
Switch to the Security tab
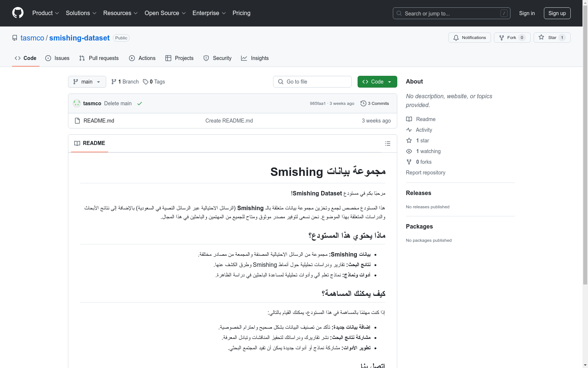pyautogui.click(x=218, y=58)
